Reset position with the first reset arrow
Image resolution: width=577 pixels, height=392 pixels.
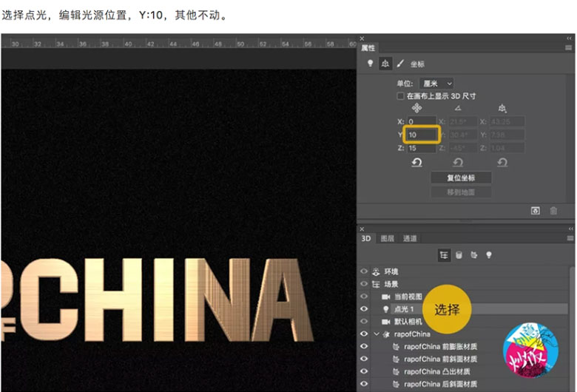pos(416,162)
